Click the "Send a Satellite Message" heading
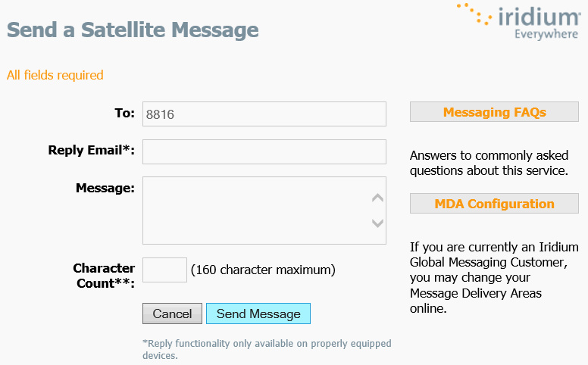Image resolution: width=588 pixels, height=365 pixels. (x=133, y=30)
